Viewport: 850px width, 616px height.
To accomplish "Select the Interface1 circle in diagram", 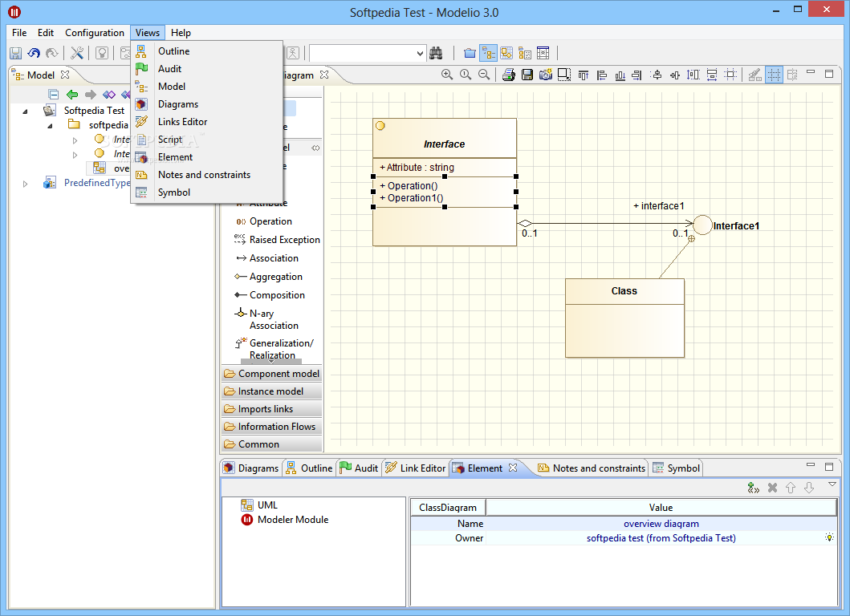I will (702, 225).
